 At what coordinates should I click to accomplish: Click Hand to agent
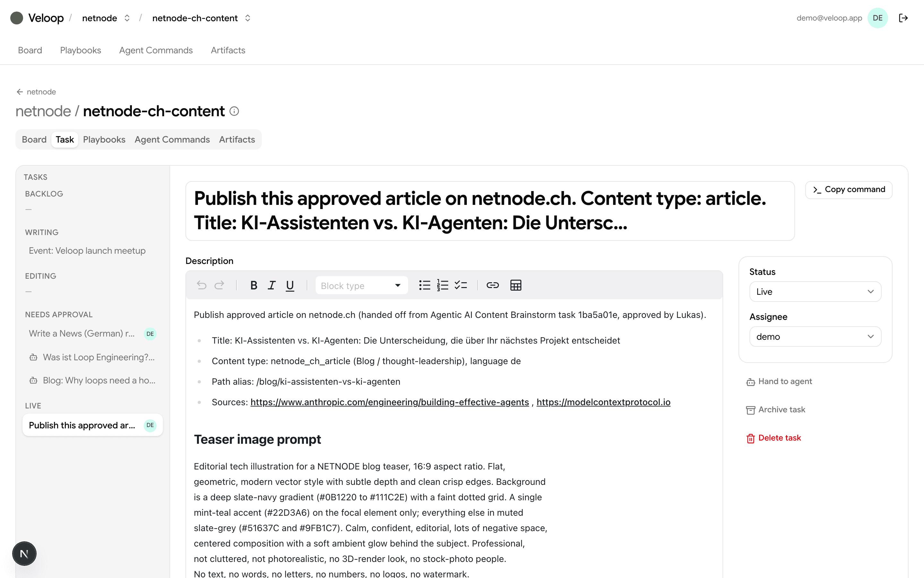pos(779,381)
